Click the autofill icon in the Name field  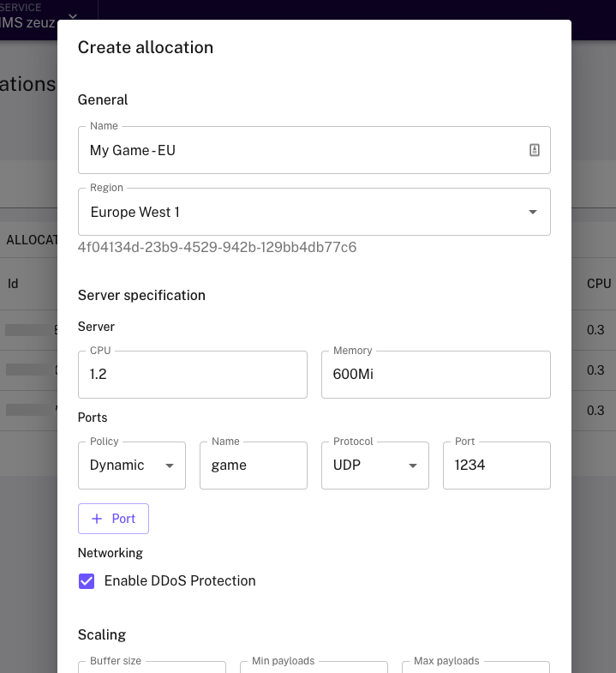[x=535, y=150]
